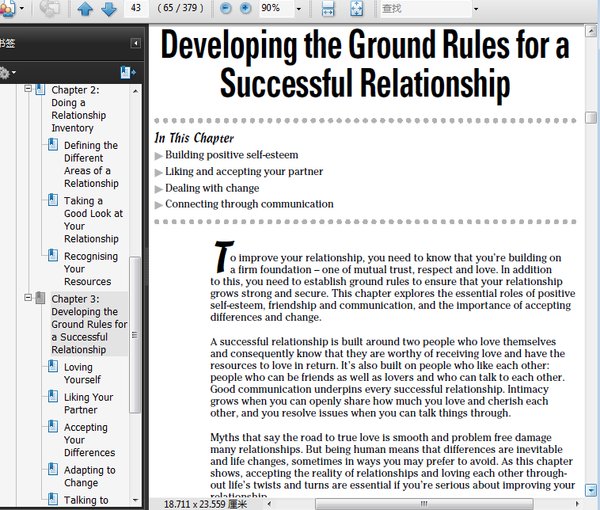Zoom out with the minus icon
Viewport: 600px width, 510px height.
(226, 8)
